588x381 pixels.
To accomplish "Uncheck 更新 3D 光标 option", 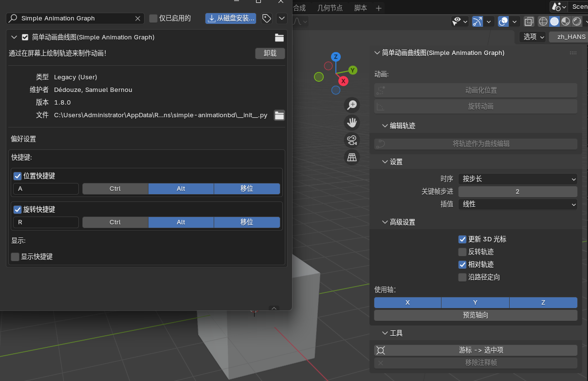I will point(462,239).
